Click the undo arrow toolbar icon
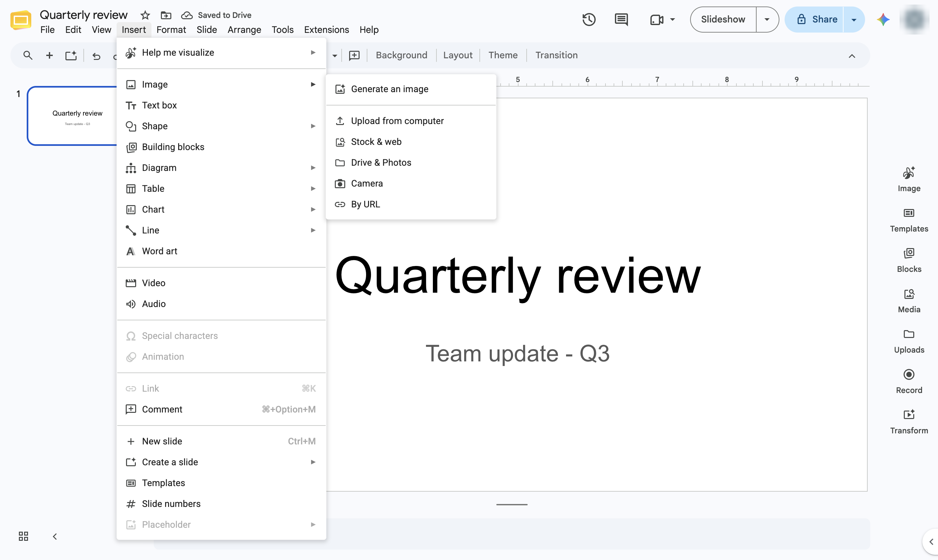Viewport: 938px width, 560px height. pyautogui.click(x=96, y=56)
